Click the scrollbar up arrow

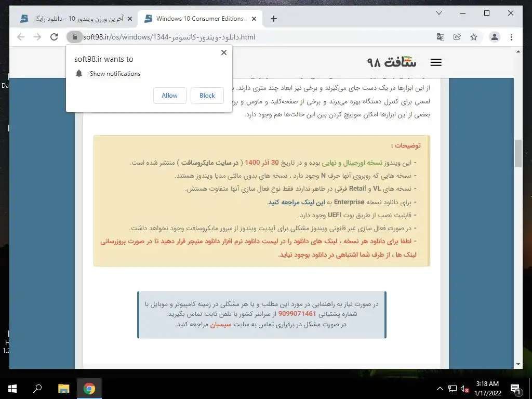tap(518, 51)
